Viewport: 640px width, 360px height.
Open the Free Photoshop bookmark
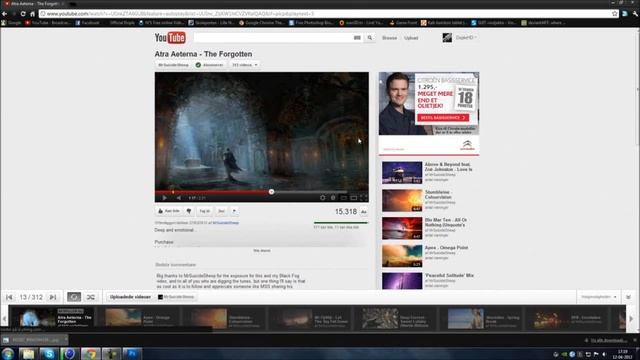pos(311,23)
